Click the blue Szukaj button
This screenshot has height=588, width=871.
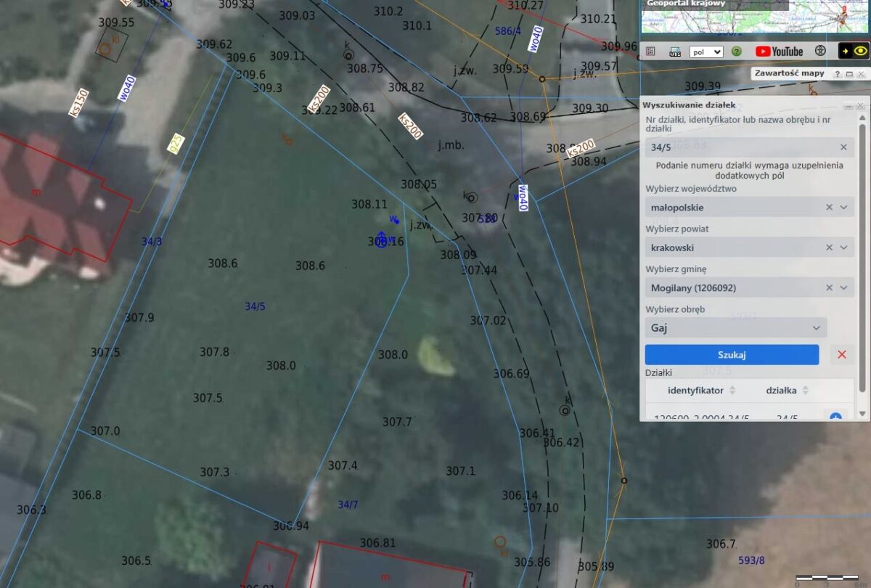(x=732, y=355)
